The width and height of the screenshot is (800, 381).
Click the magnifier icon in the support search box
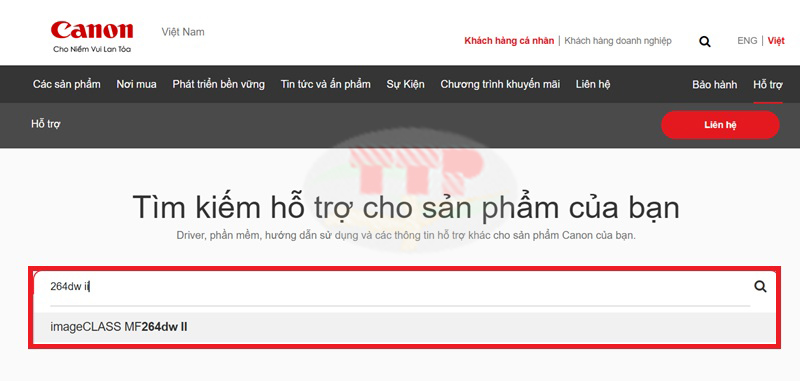760,286
